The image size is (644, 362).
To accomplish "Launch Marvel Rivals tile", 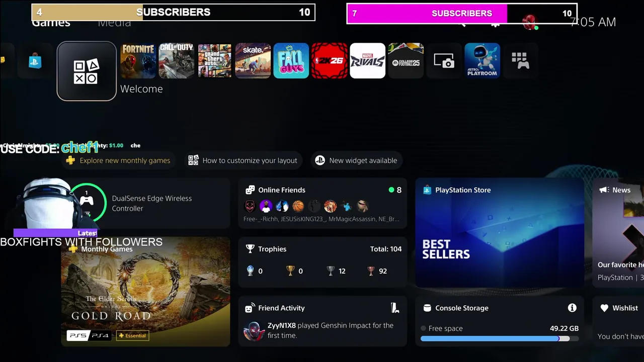I will (368, 61).
